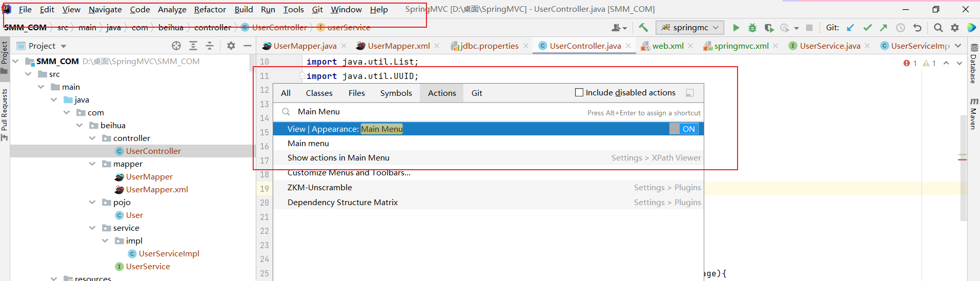Close the web.xml editor tab
Screen dimensions: 980x281
[x=690, y=46]
